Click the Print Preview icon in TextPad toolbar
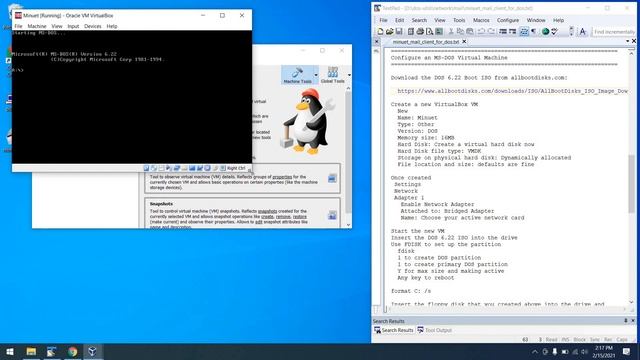This screenshot has width=640, height=360. (429, 31)
